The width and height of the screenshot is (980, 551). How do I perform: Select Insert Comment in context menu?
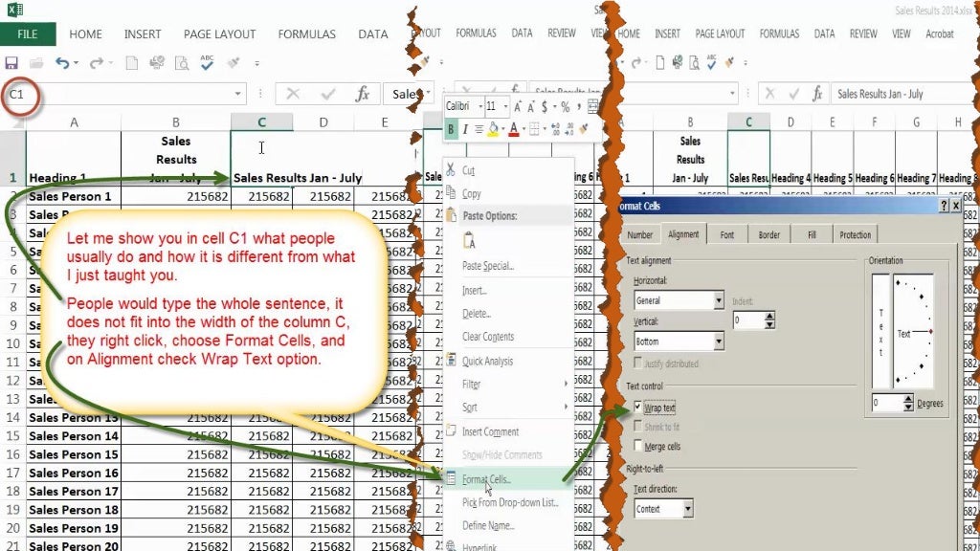[490, 431]
